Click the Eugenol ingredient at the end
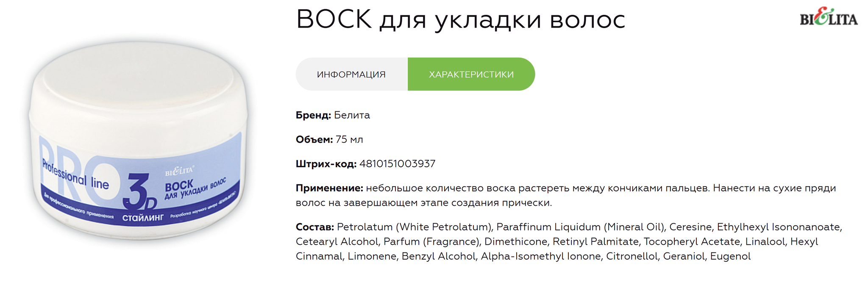This screenshot has width=868, height=282. 730,256
